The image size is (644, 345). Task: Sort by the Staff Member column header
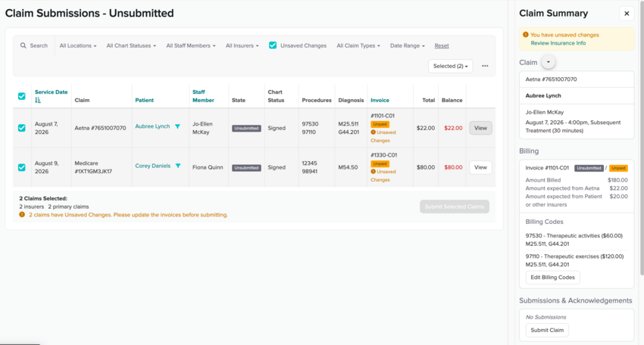pos(203,96)
